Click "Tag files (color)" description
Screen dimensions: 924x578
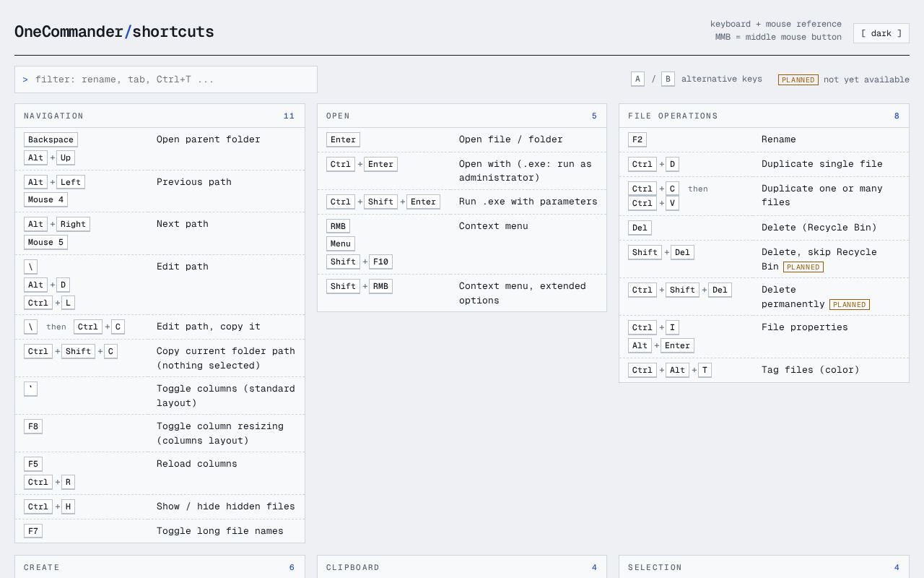point(811,370)
